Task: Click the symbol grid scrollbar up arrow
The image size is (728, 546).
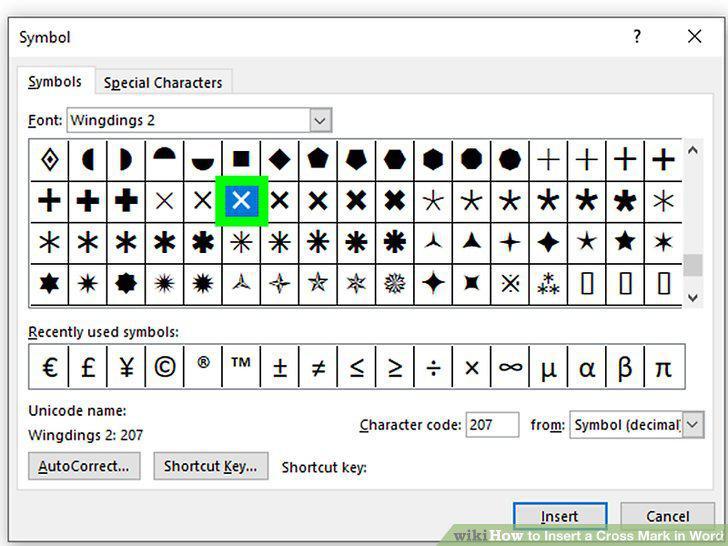Action: [693, 150]
